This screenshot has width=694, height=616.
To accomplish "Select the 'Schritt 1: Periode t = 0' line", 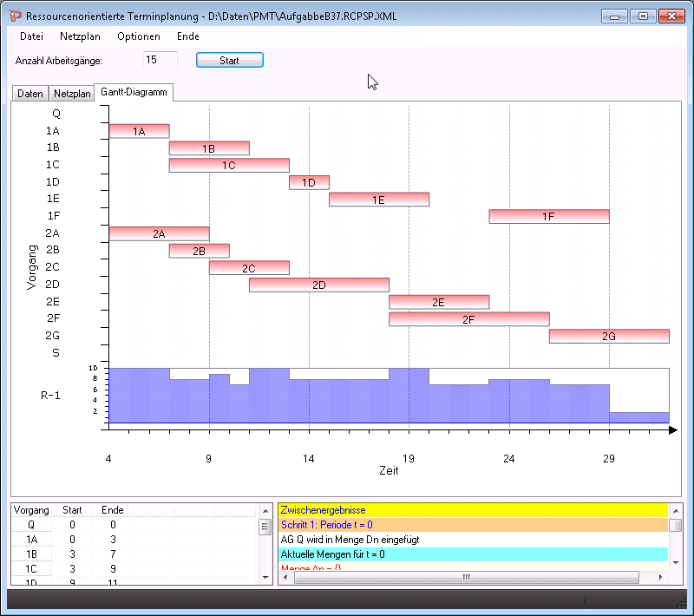I will point(472,525).
